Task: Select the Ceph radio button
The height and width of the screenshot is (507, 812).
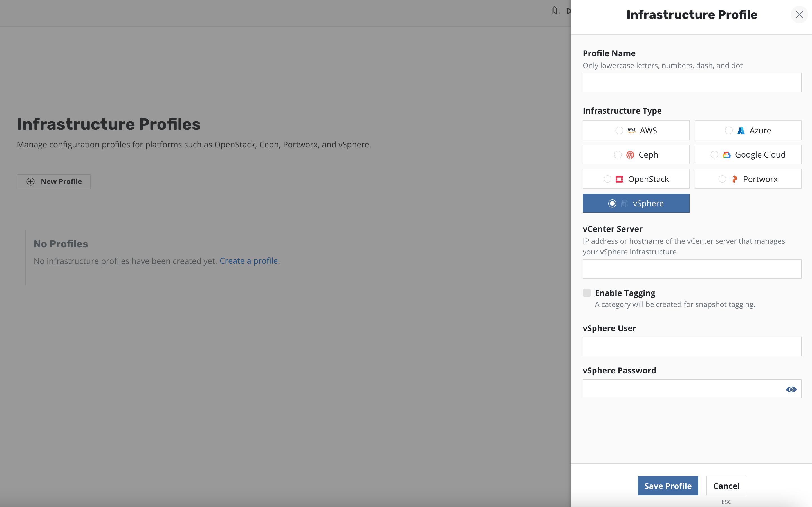Action: [x=618, y=155]
